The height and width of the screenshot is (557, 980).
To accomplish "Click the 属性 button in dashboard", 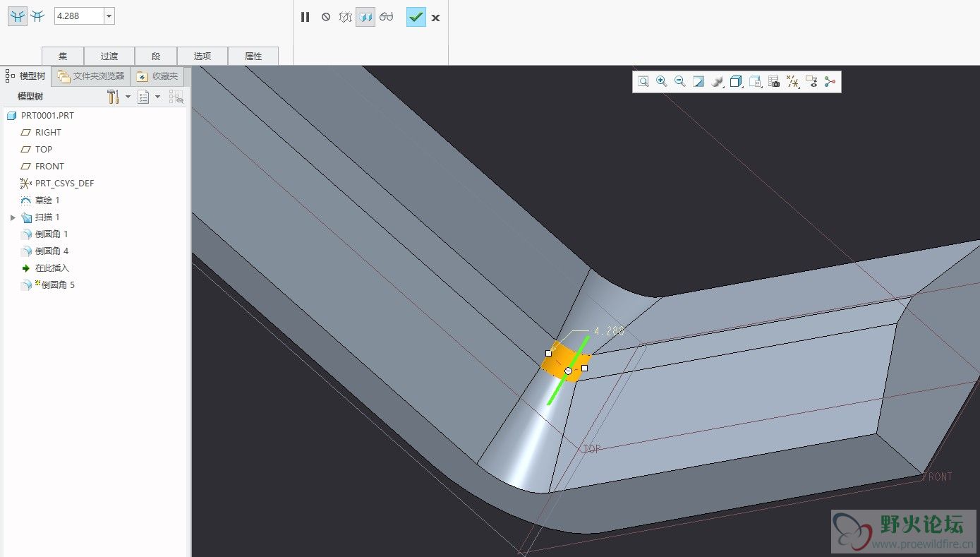I will point(253,56).
